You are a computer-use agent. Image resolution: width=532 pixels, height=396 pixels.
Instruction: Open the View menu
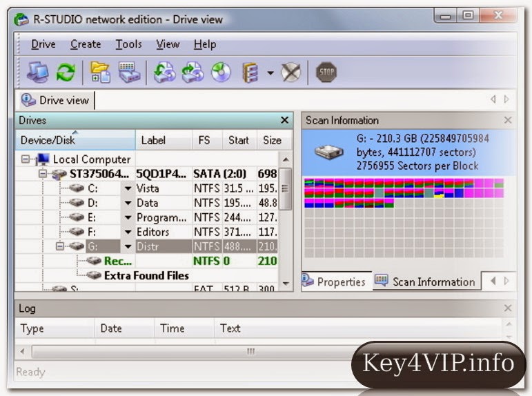(168, 44)
